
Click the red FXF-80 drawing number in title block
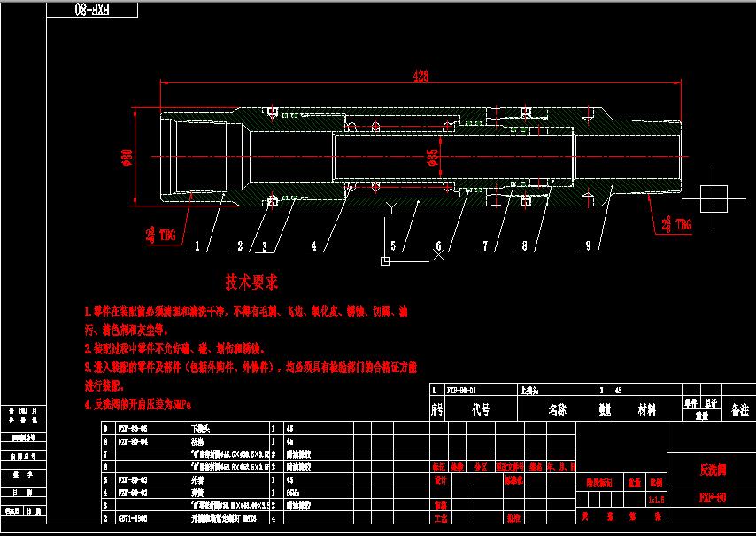[x=713, y=497]
